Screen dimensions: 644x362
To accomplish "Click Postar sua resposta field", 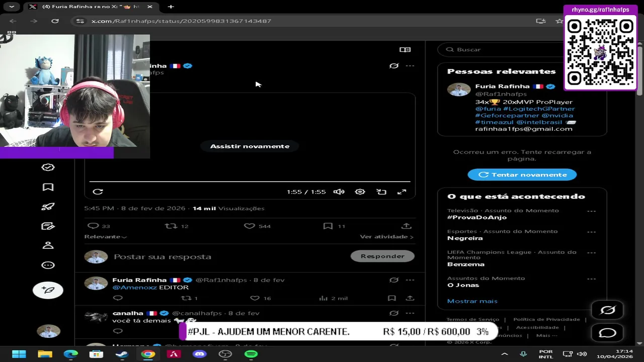I will 162,257.
